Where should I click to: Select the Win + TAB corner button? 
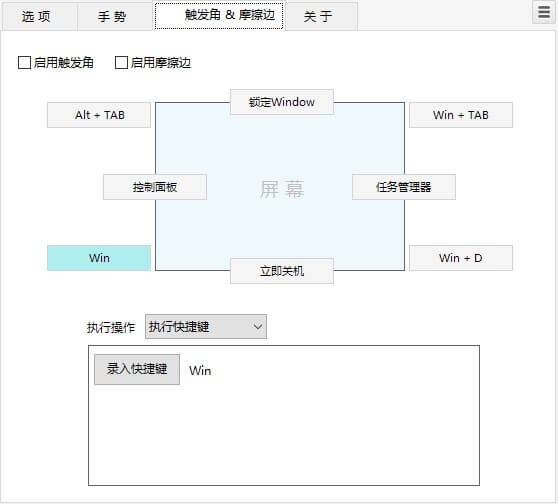pyautogui.click(x=461, y=115)
